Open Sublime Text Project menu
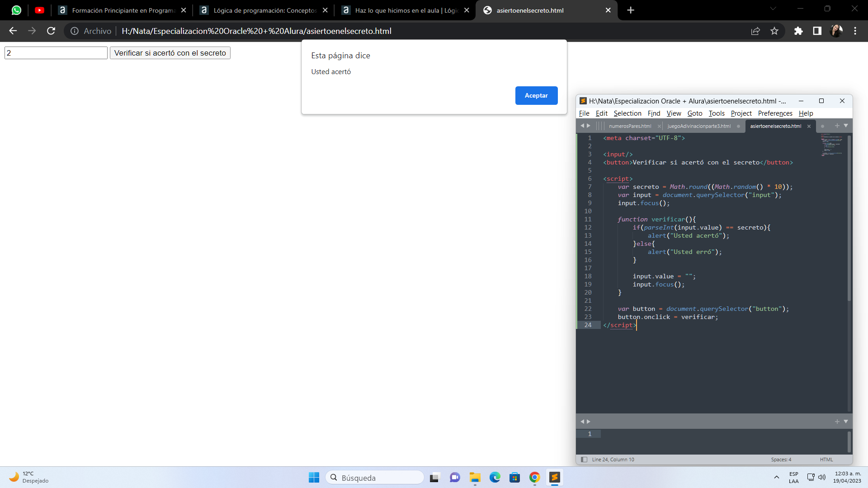Viewport: 868px width, 488px height. 741,113
